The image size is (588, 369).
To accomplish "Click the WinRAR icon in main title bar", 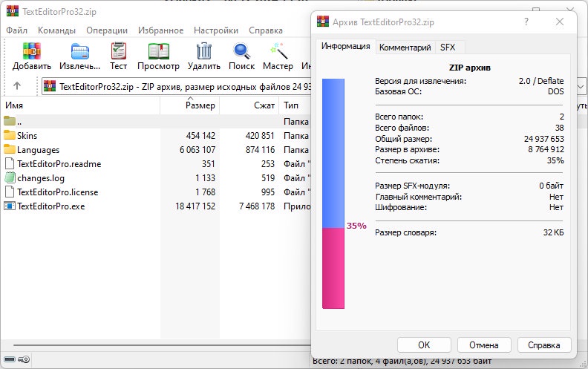I will pos(13,10).
